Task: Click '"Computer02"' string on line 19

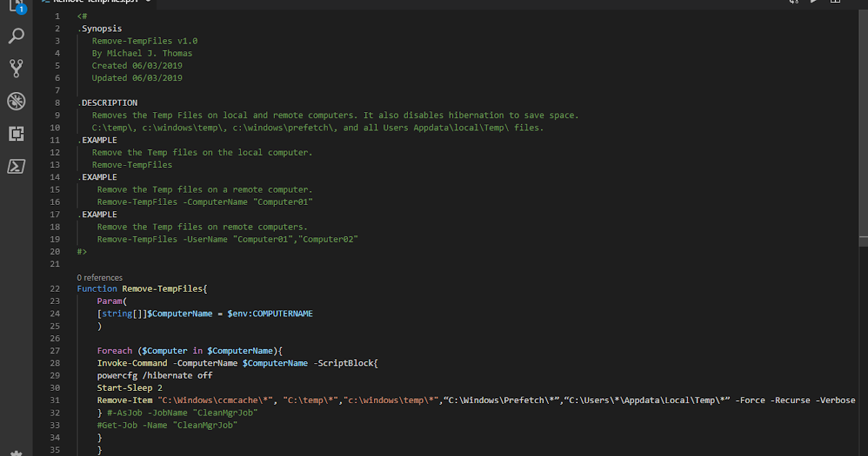Action: pos(328,239)
